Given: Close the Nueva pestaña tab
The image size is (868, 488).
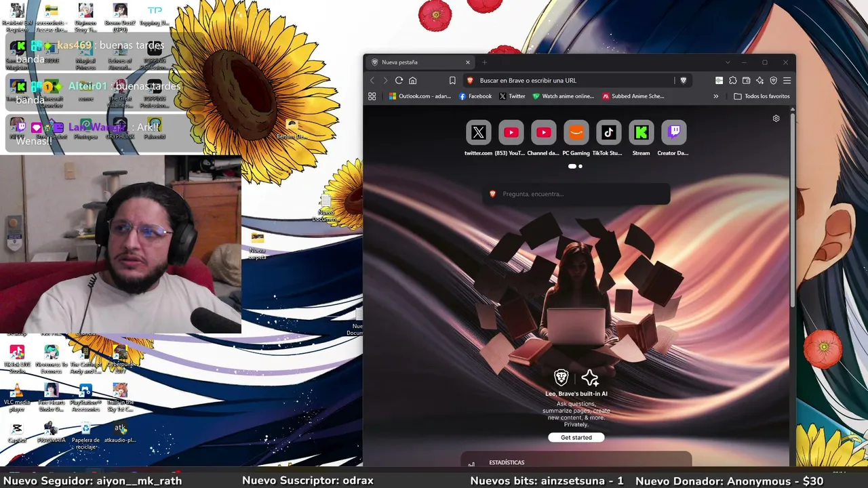Looking at the screenshot, I should [467, 62].
